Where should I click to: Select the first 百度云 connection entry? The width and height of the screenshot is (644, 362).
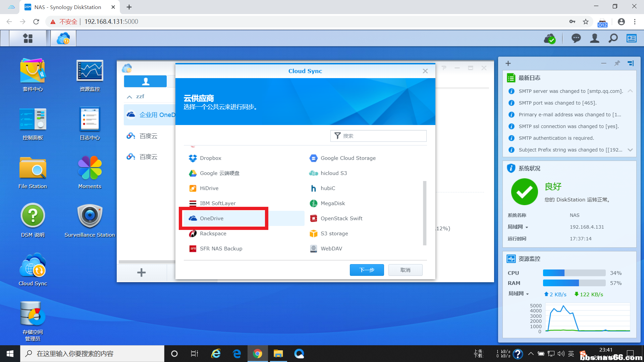click(149, 136)
